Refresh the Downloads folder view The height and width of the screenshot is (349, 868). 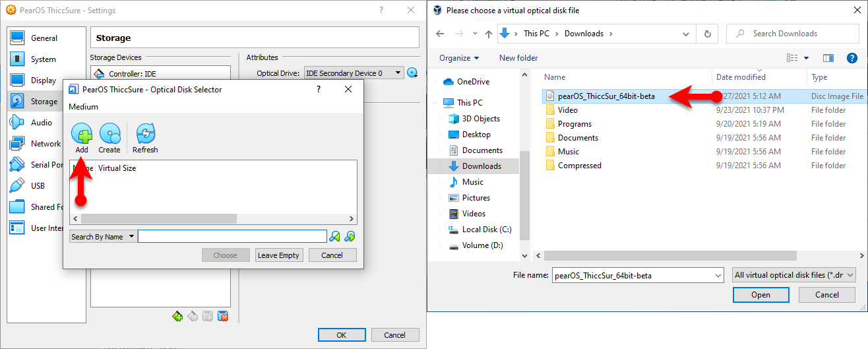coord(708,34)
